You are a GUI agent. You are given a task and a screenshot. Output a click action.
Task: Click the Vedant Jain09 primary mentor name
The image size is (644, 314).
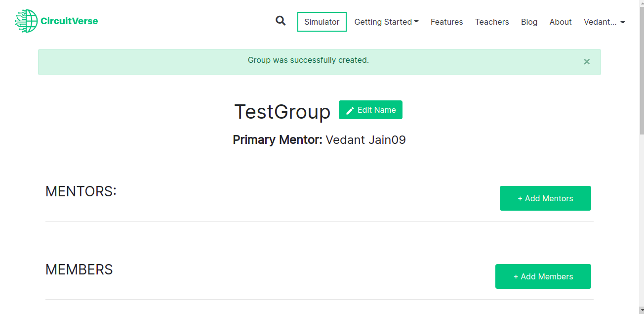[365, 140]
